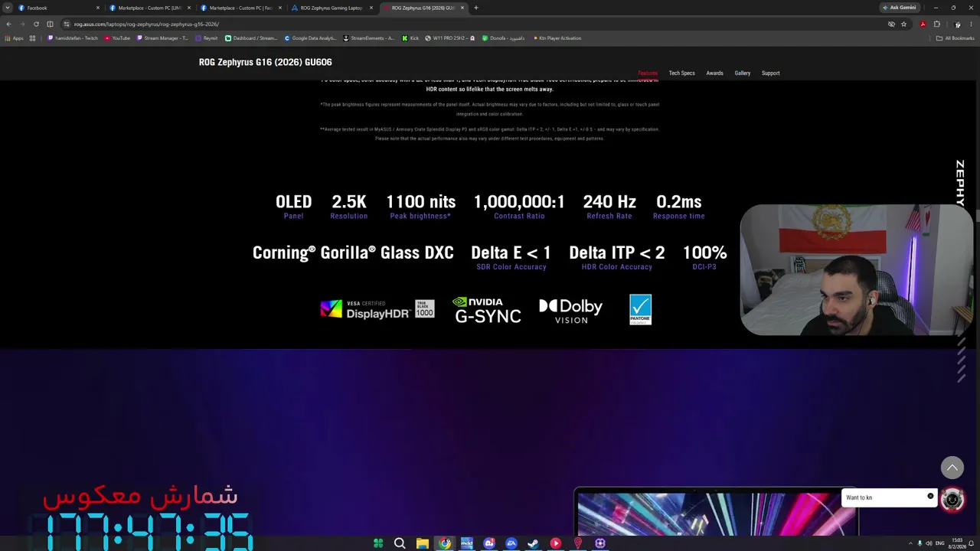Open the Chrome profile avatar
The width and height of the screenshot is (980, 551).
[957, 24]
